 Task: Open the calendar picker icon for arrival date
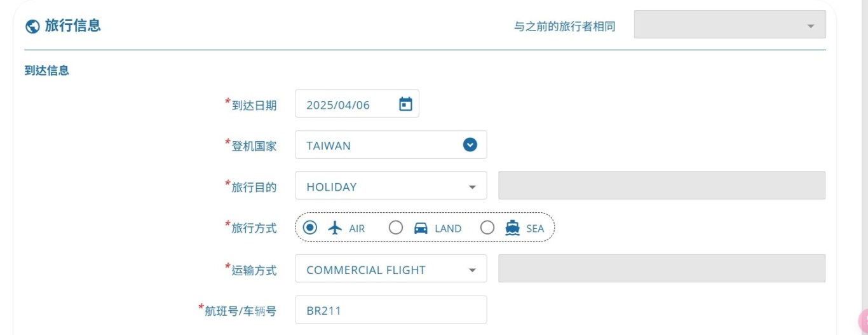(405, 104)
